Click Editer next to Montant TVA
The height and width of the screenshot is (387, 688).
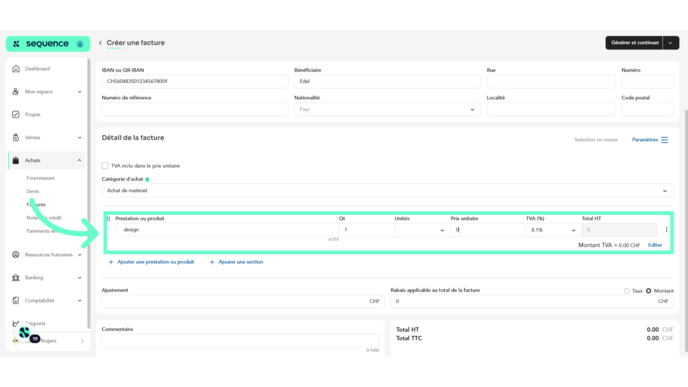[x=655, y=245]
